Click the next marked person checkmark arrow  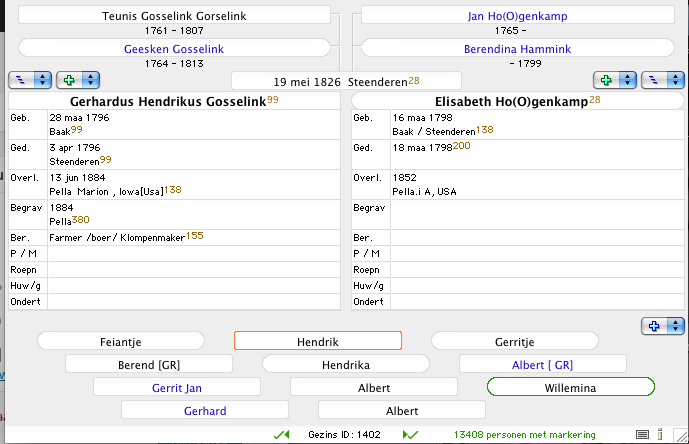410,434
